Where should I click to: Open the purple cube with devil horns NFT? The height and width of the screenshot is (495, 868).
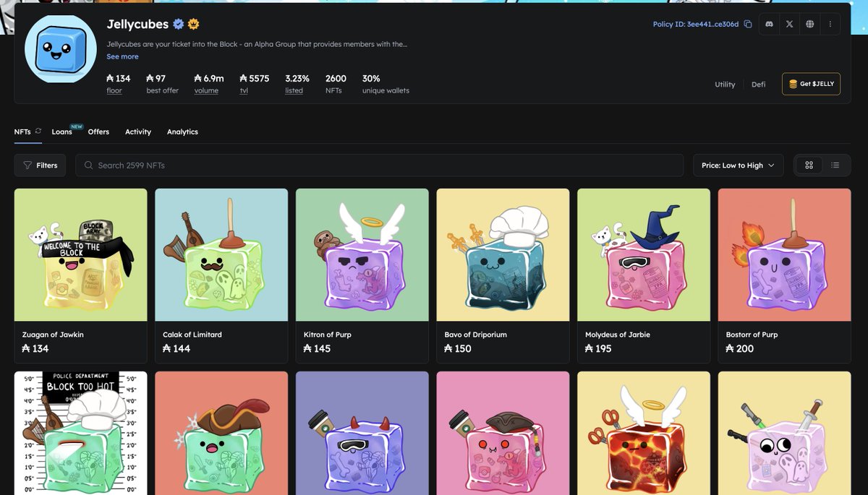[362, 433]
